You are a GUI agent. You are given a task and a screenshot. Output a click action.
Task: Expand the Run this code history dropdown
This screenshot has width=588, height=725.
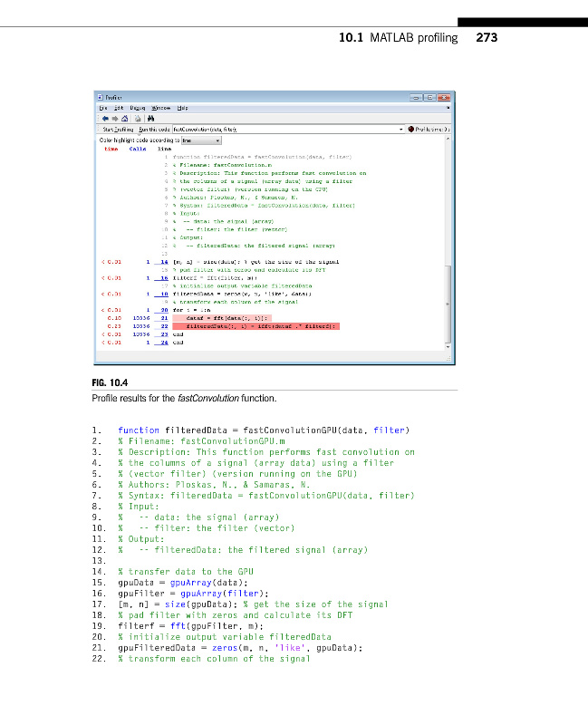400,130
